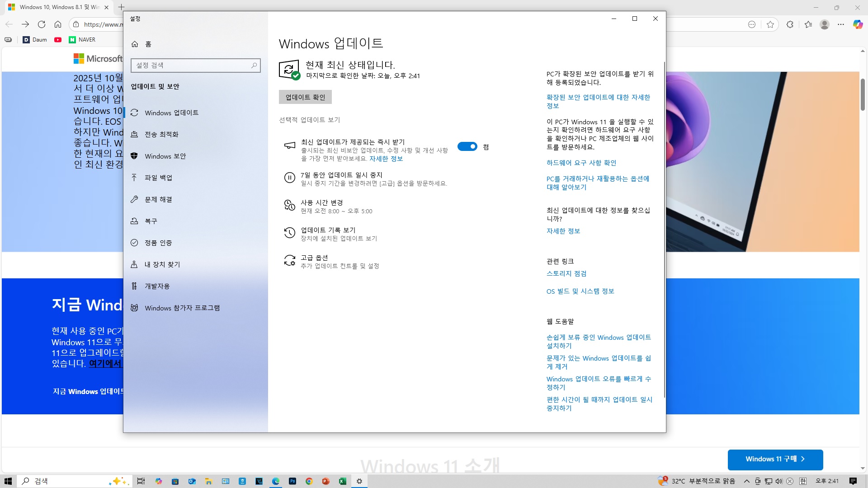868x488 pixels.
Task: Open the Windows Start menu
Action: tap(8, 481)
